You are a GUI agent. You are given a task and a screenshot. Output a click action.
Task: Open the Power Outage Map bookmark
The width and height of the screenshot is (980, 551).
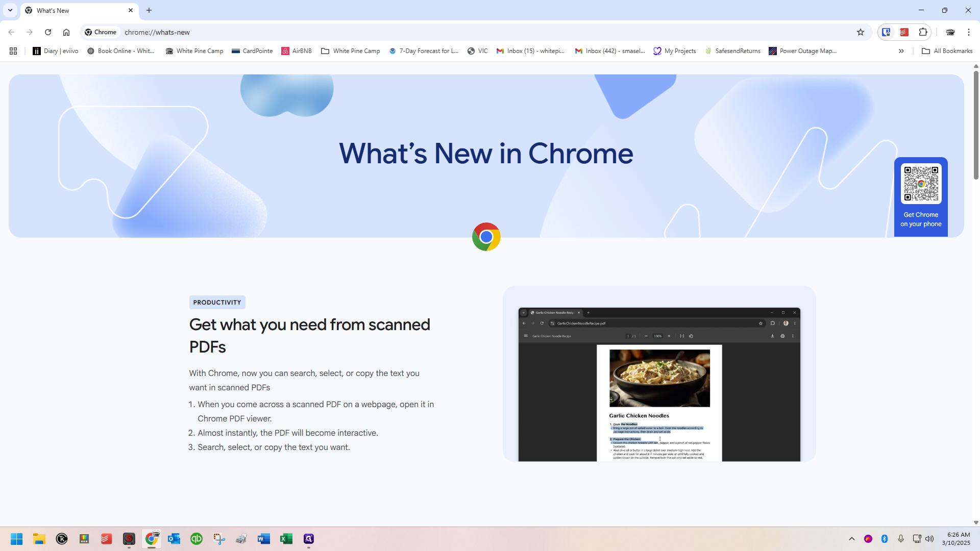click(802, 51)
